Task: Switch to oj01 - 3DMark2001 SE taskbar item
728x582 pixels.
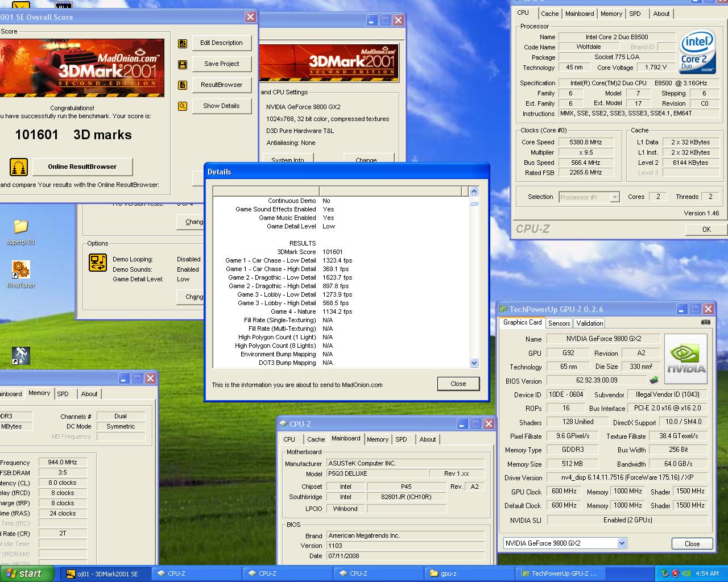Action: (106, 573)
